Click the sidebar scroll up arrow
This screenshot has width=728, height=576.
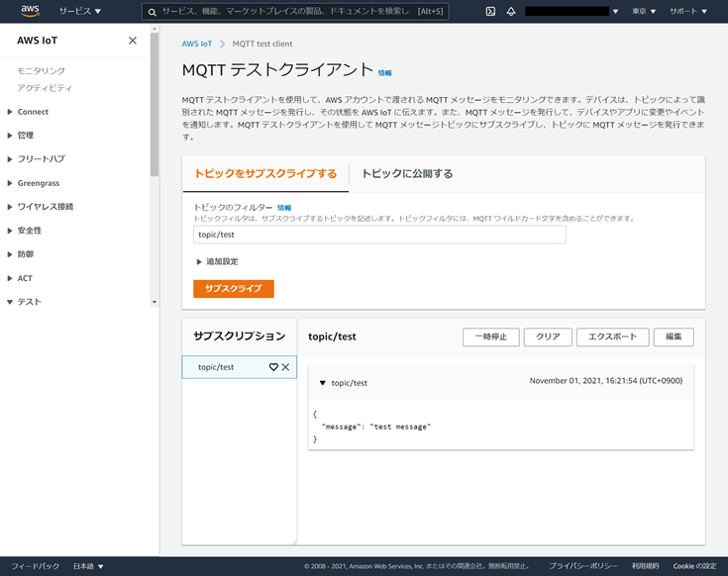point(155,29)
